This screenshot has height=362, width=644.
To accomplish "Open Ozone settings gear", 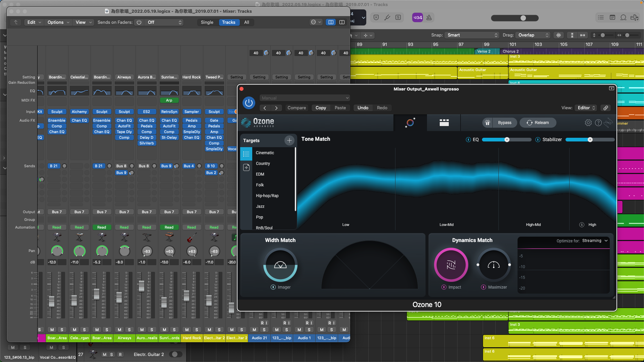I will 588,123.
